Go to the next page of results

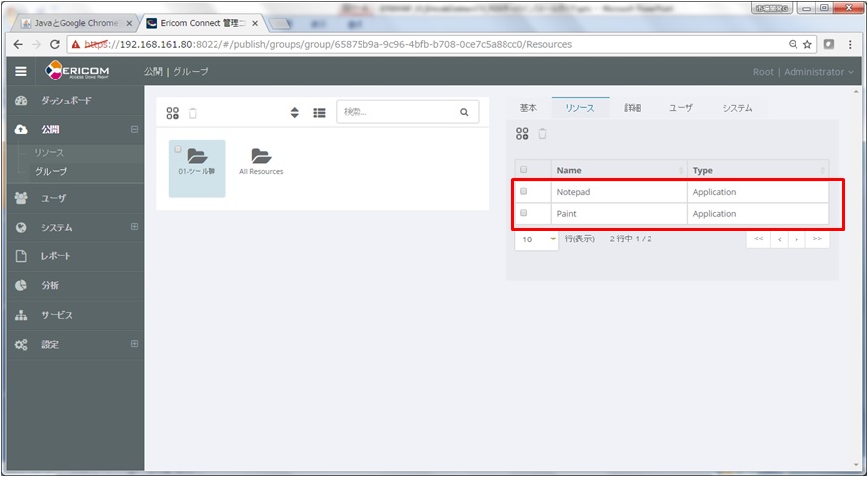796,239
